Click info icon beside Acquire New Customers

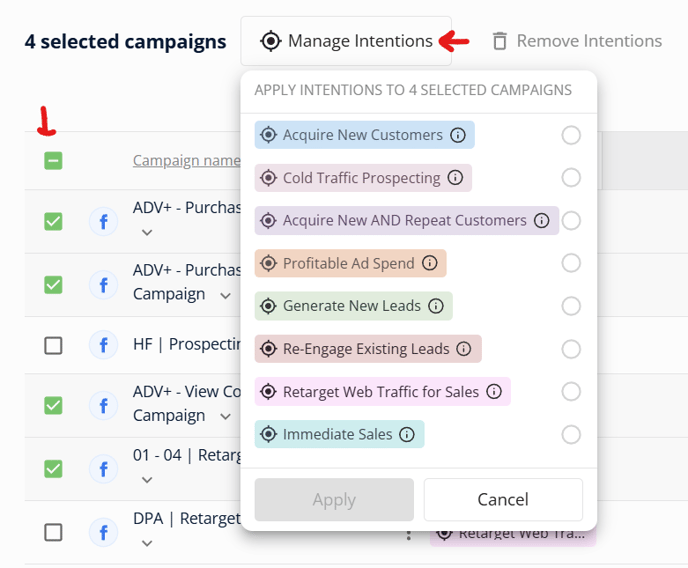coord(458,135)
